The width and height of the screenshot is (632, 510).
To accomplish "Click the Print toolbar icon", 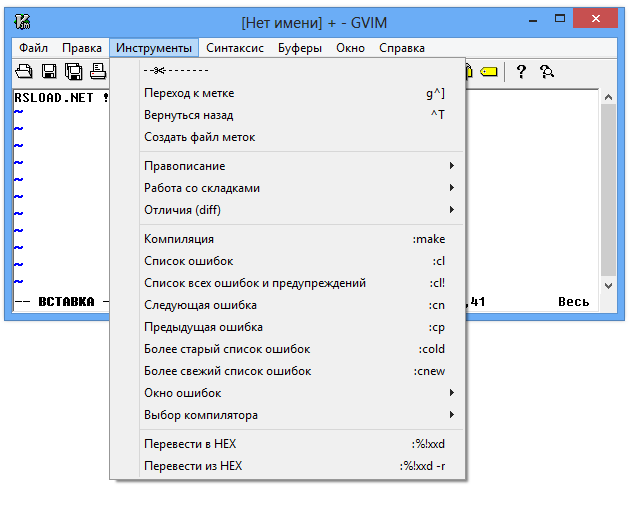I will 98,72.
